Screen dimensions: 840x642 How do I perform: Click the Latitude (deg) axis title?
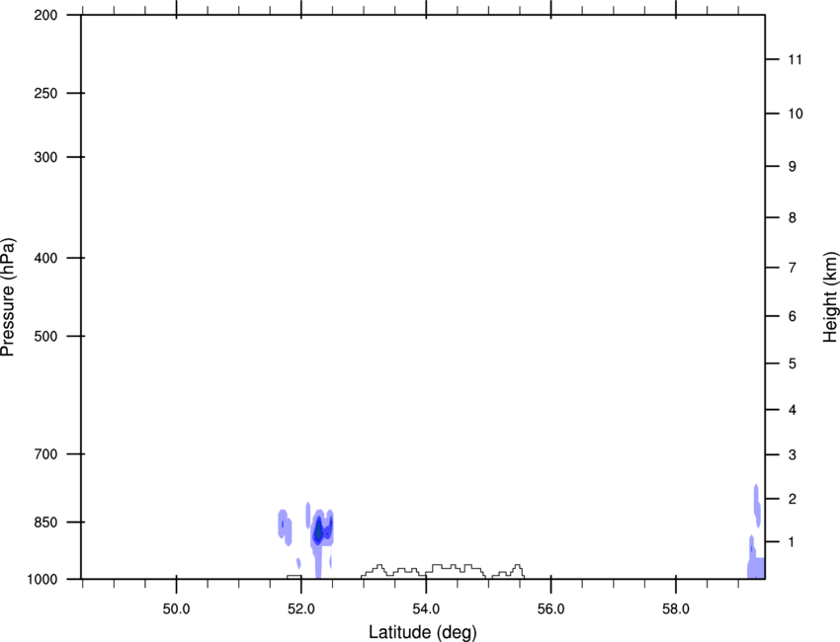[423, 632]
